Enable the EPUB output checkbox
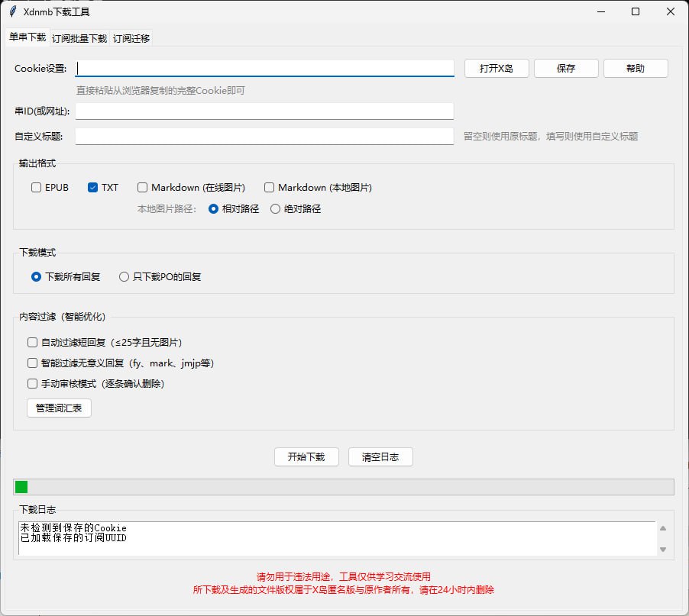This screenshot has width=689, height=616. (37, 188)
